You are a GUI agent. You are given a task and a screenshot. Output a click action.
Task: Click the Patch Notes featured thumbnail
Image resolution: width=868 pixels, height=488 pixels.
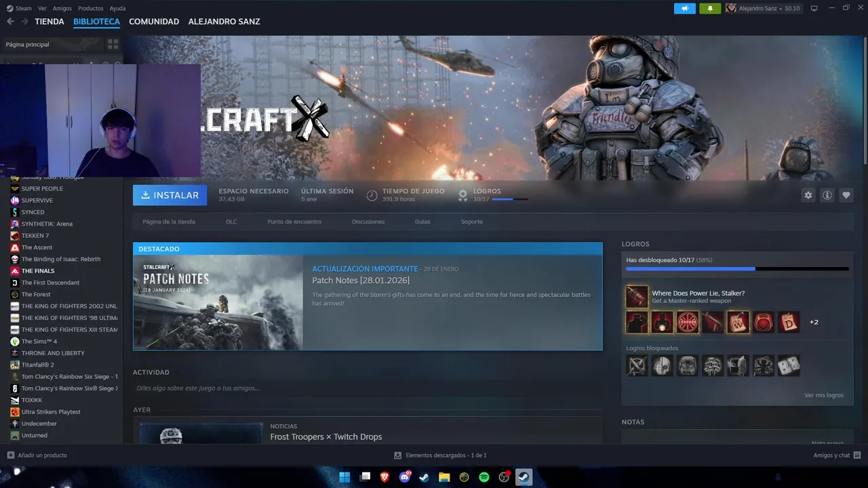coord(218,302)
